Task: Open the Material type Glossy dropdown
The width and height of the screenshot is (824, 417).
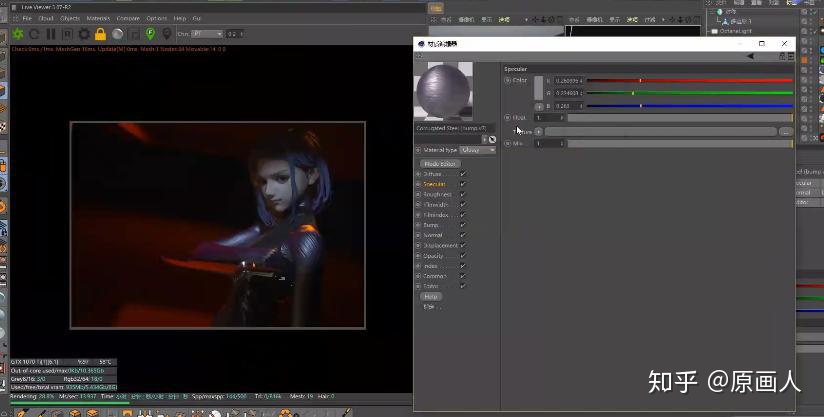Action: 477,150
